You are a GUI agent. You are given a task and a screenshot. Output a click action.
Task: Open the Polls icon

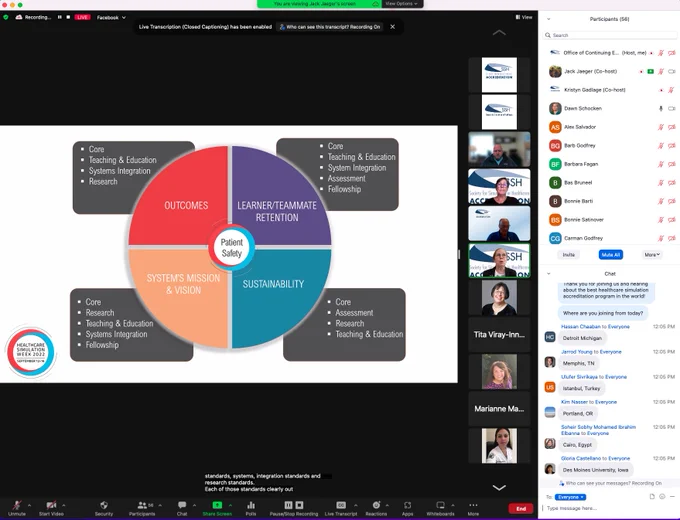251,505
